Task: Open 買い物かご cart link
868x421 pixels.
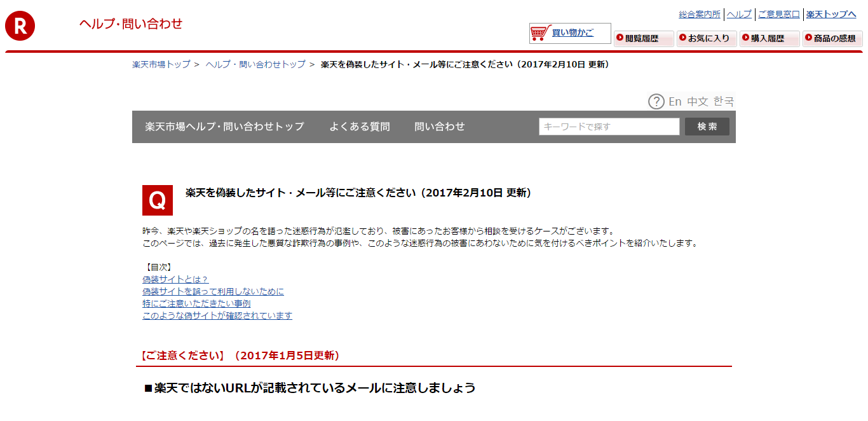Action: click(573, 32)
